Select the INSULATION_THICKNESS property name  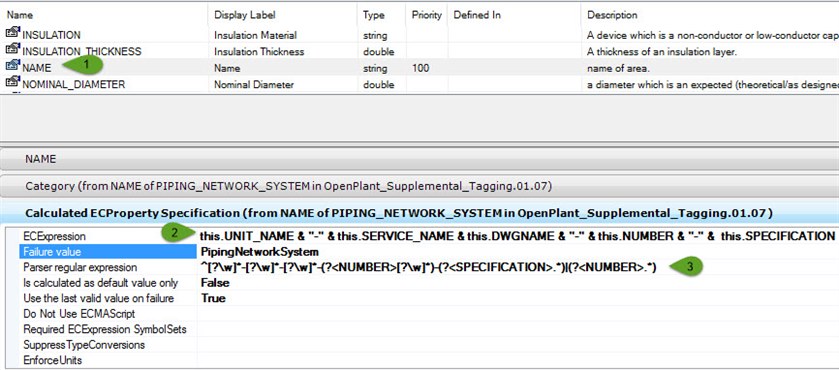[82, 52]
